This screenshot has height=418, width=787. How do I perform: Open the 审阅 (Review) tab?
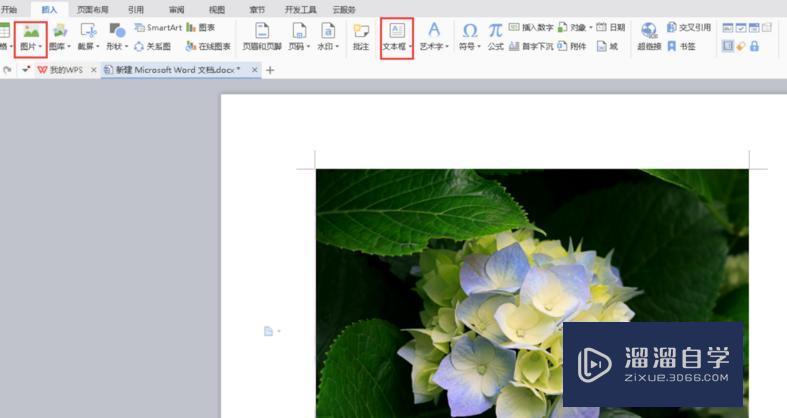(x=176, y=10)
